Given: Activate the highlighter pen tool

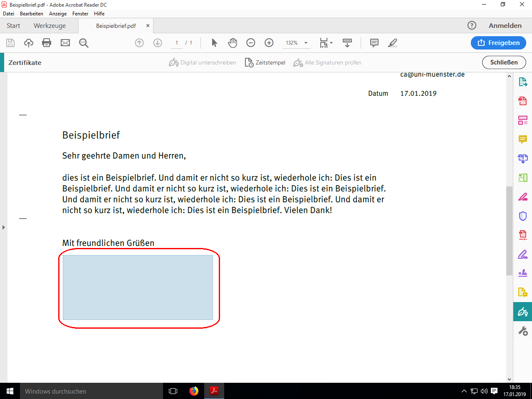Looking at the screenshot, I should pos(393,43).
